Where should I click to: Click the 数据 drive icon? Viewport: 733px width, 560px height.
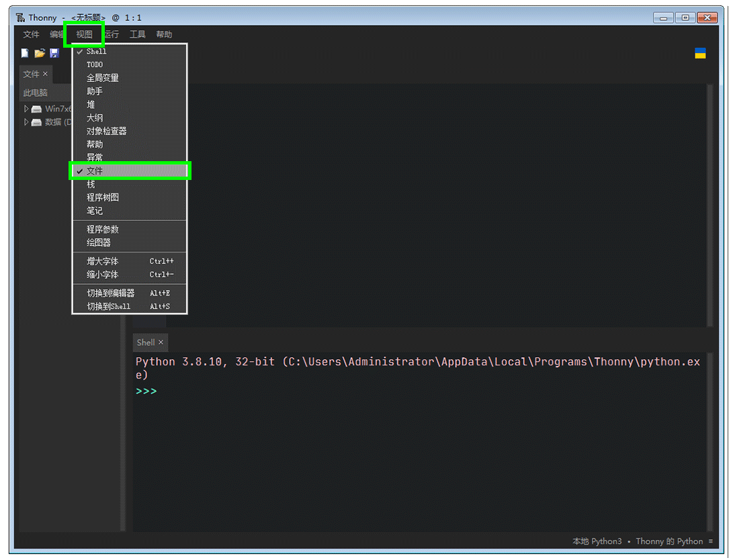(36, 122)
